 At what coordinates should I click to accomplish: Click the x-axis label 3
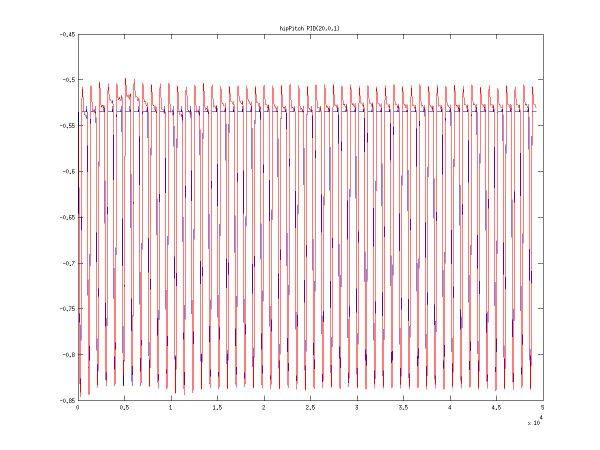click(357, 408)
